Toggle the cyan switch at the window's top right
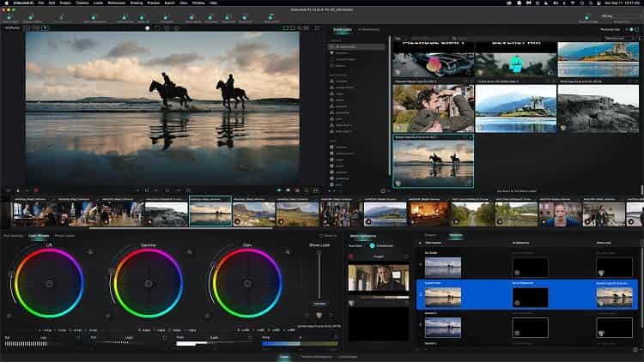 (631, 29)
